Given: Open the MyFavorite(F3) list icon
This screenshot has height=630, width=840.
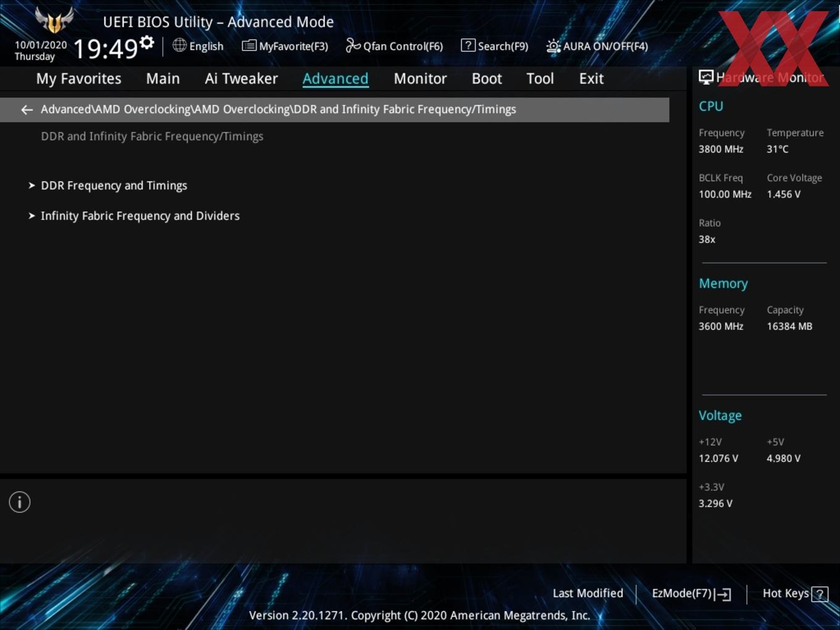Looking at the screenshot, I should point(249,46).
